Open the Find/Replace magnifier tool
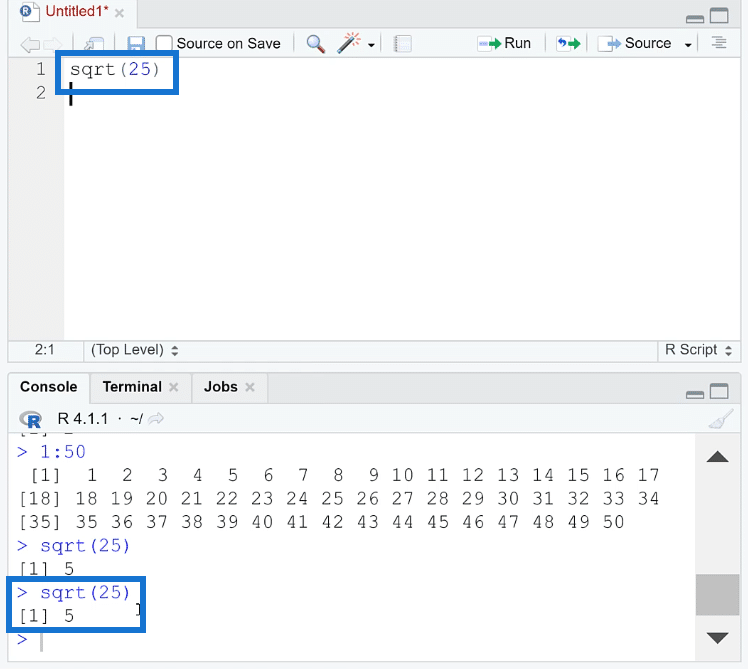Screen dimensions: 748x669 click(x=315, y=44)
